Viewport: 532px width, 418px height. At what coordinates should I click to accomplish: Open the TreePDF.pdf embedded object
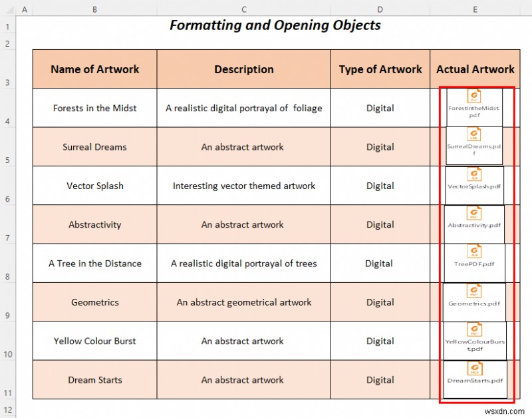474,263
